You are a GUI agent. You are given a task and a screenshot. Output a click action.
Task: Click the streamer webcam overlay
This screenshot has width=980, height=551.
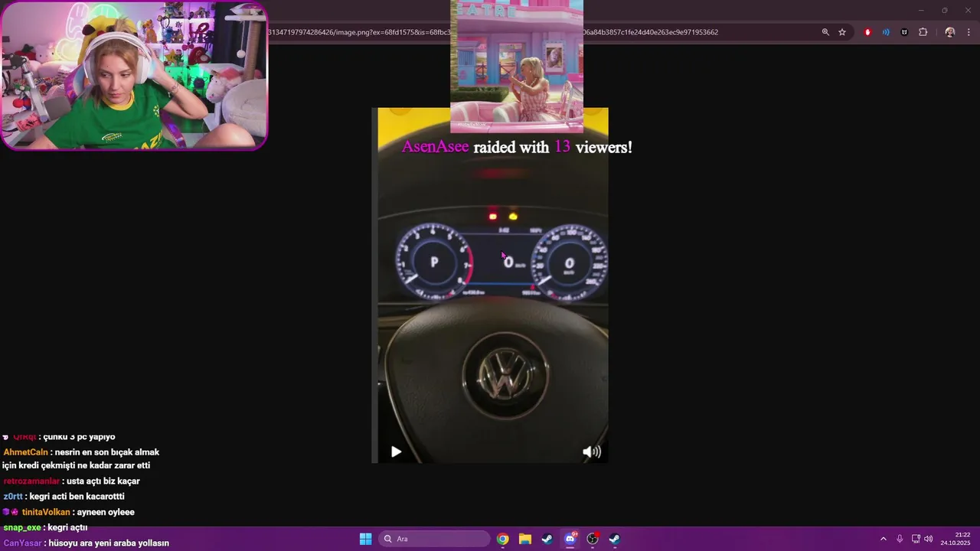(134, 75)
